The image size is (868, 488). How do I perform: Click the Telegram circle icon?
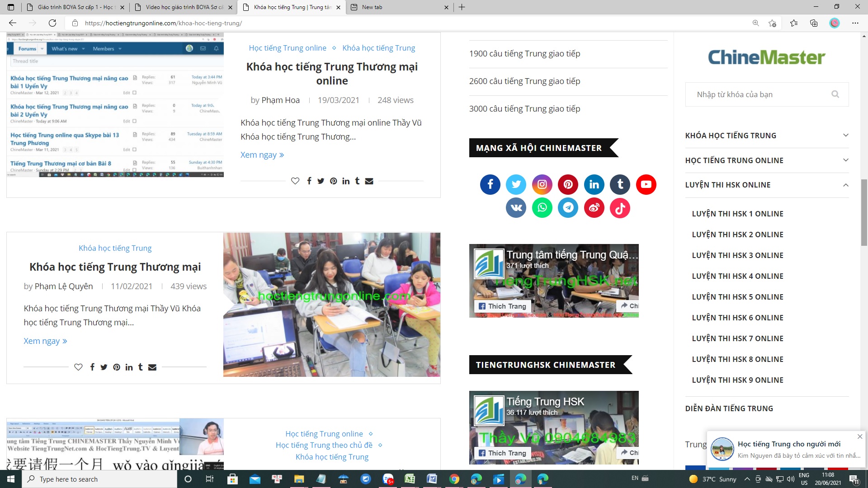tap(568, 208)
